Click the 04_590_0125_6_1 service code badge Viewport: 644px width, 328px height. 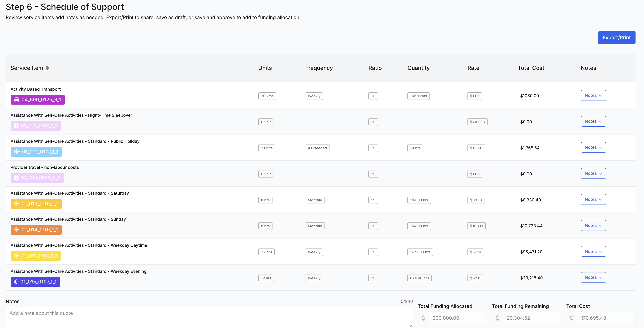pos(38,100)
